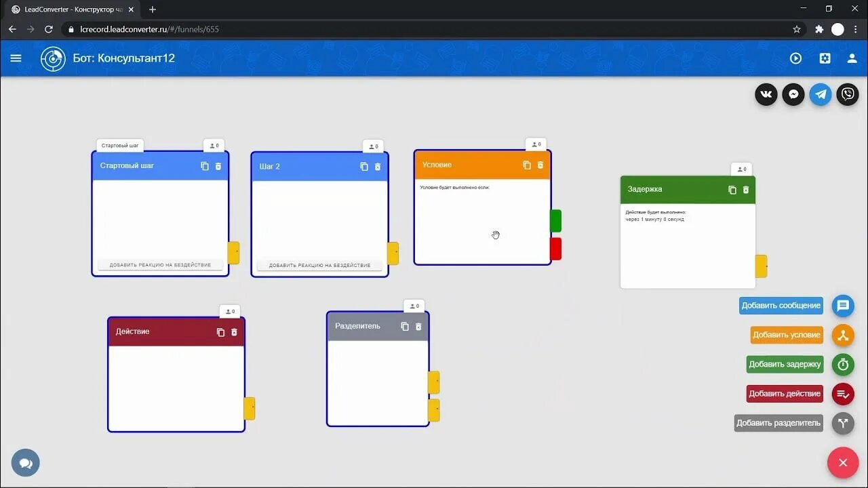Click green true connector on Условие

555,221
